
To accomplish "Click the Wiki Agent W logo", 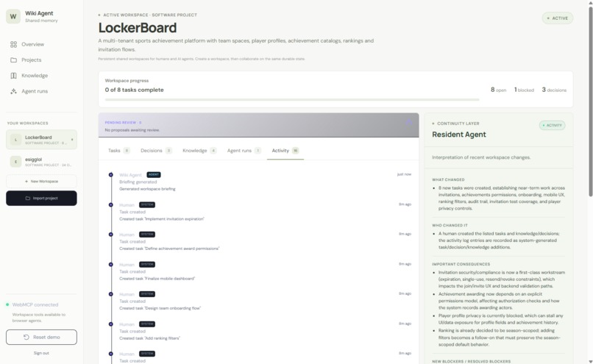I will tap(13, 17).
